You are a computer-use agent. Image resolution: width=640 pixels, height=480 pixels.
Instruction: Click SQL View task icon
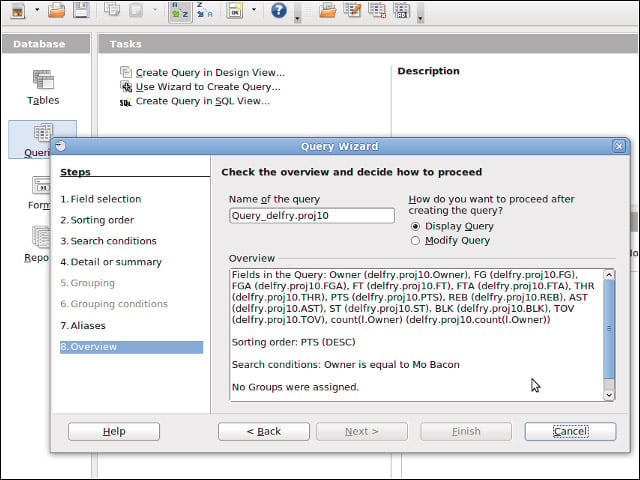pyautogui.click(x=126, y=102)
